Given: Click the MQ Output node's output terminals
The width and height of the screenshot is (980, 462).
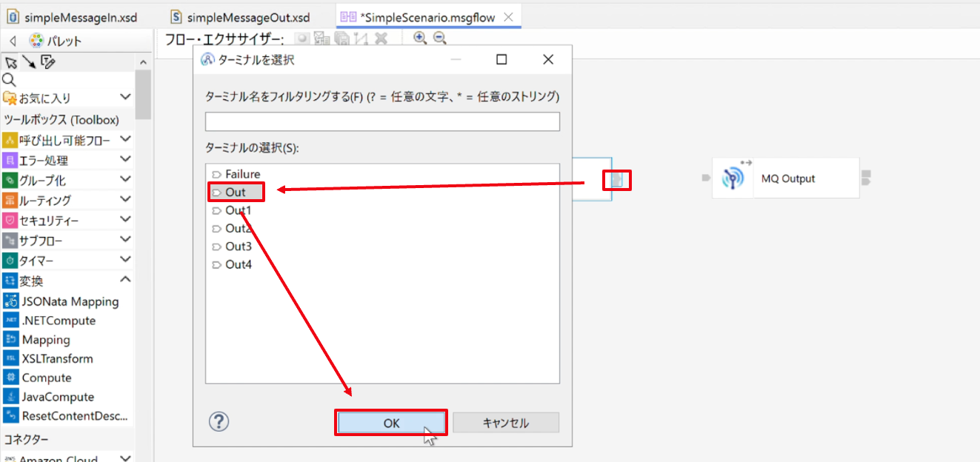Looking at the screenshot, I should tap(866, 178).
